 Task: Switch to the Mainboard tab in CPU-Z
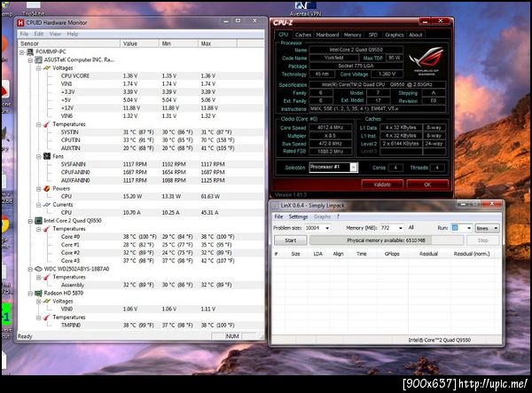tap(327, 35)
